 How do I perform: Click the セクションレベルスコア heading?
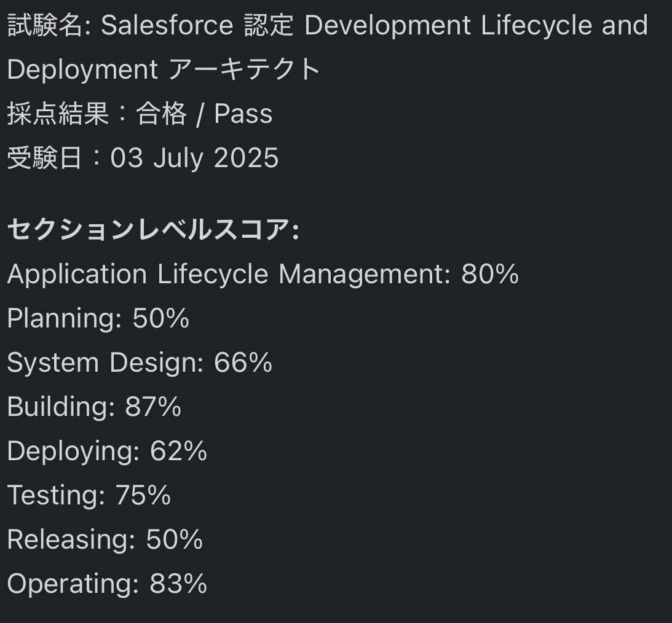coord(153,230)
